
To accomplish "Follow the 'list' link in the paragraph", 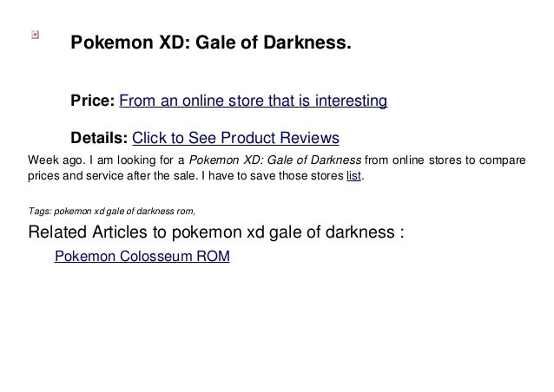I will point(353,176).
